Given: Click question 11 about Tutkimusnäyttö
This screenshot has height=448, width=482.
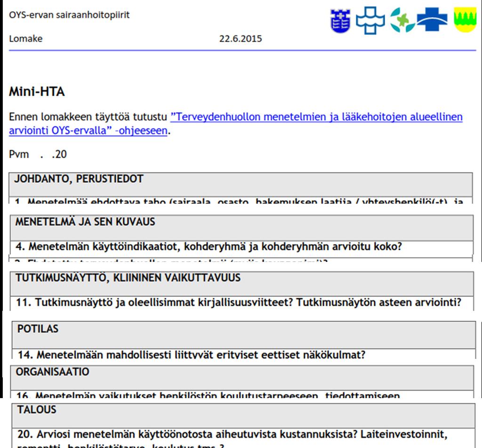Looking at the screenshot, I should tap(239, 302).
